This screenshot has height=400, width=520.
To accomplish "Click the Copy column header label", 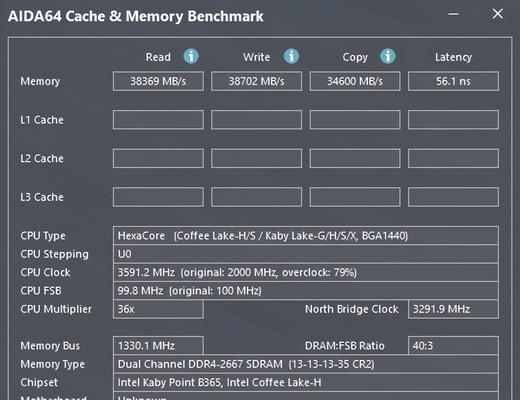I will (x=355, y=57).
